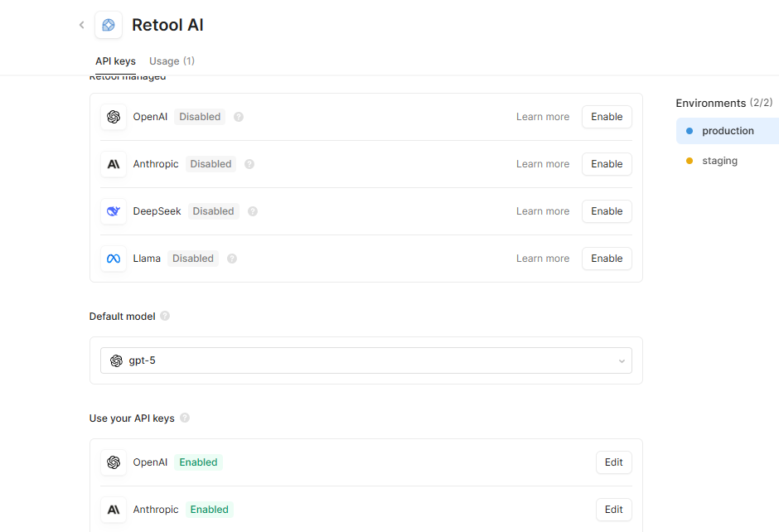Click help icon next to managed Anthropic
Viewport: 779px width, 532px height.
pyautogui.click(x=249, y=164)
